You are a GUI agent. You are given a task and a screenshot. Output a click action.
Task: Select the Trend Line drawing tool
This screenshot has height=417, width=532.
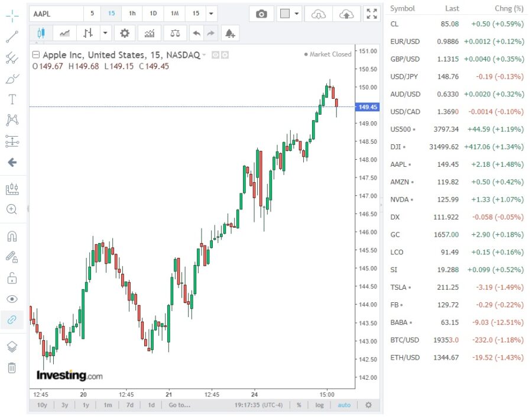click(x=12, y=37)
